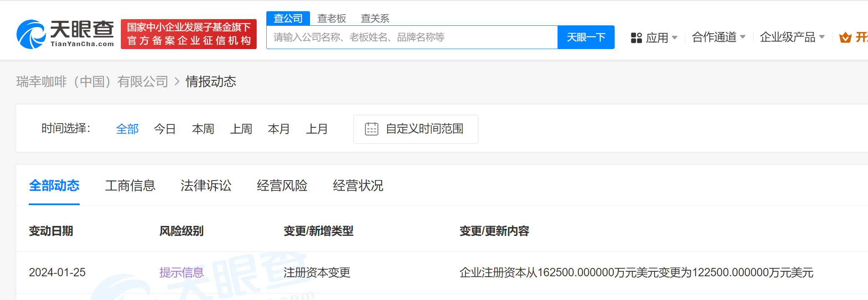Select the 上月 time filter
868x300 pixels.
click(x=317, y=129)
